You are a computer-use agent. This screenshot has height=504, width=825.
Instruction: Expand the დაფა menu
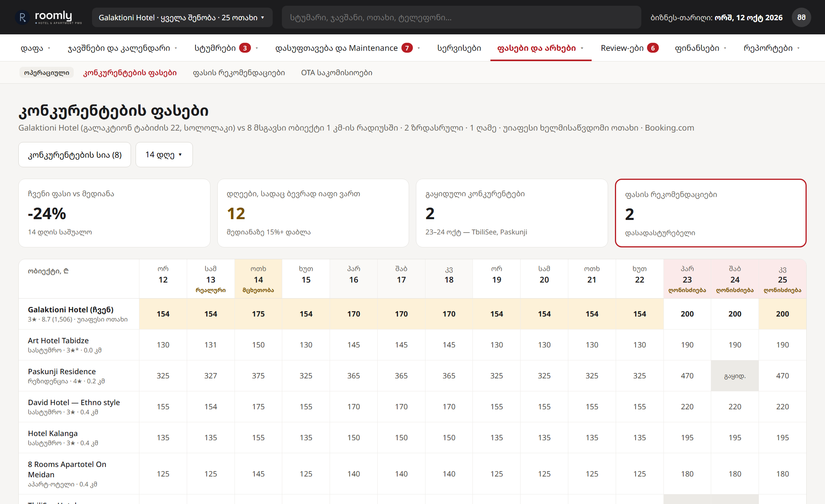pyautogui.click(x=36, y=48)
